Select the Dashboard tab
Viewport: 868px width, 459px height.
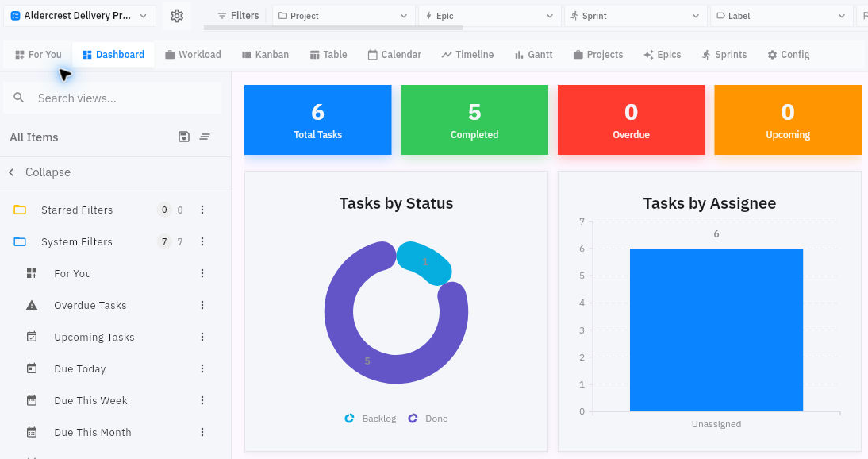tap(113, 54)
